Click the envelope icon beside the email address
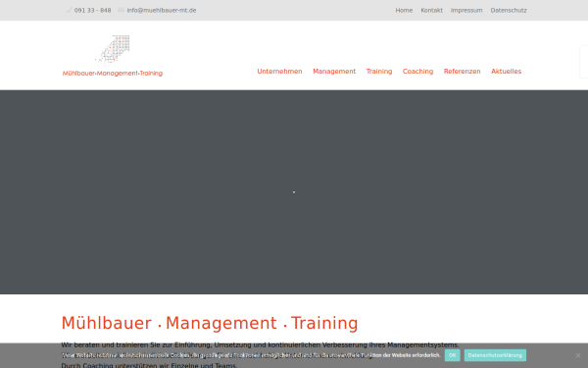 click(x=122, y=10)
